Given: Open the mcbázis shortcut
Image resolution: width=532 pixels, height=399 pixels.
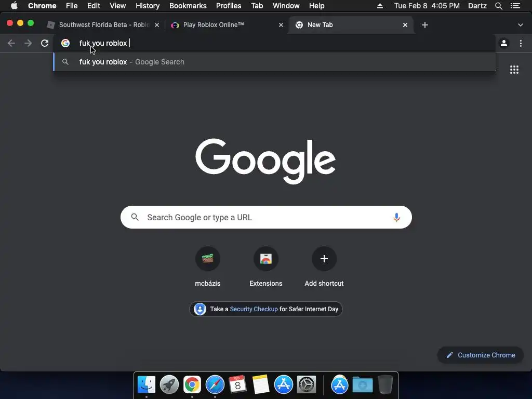Looking at the screenshot, I should [x=208, y=267].
